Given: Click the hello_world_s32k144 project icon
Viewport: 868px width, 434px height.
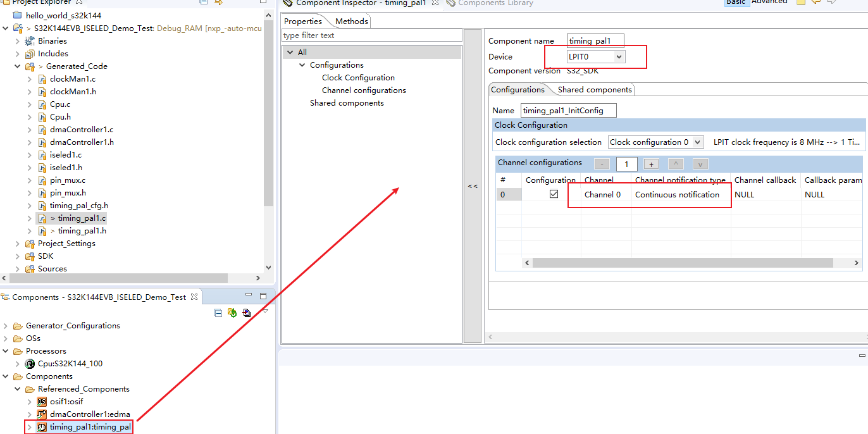Looking at the screenshot, I should click(18, 15).
